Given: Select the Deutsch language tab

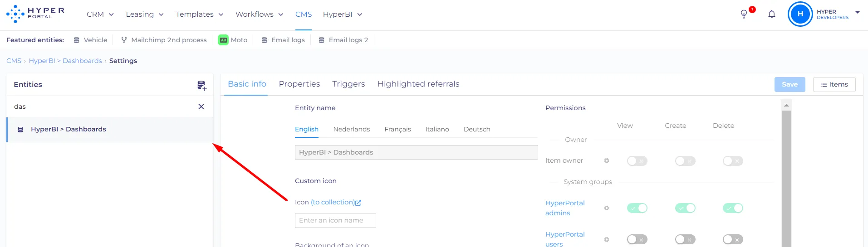Looking at the screenshot, I should 477,130.
